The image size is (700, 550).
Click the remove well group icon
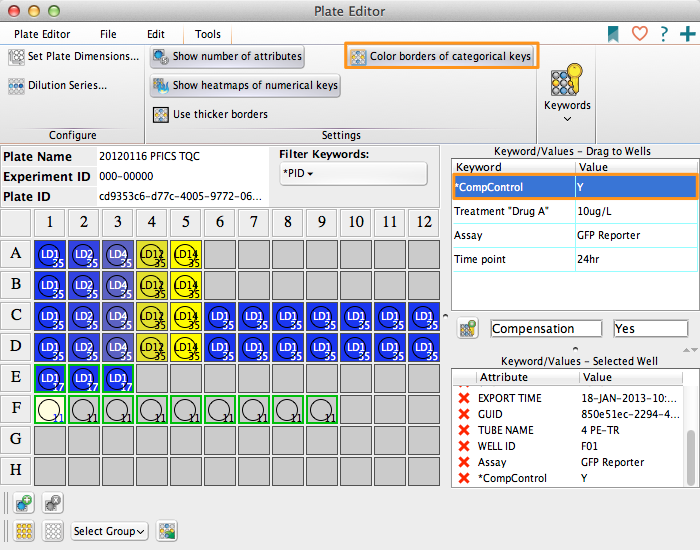pyautogui.click(x=53, y=503)
